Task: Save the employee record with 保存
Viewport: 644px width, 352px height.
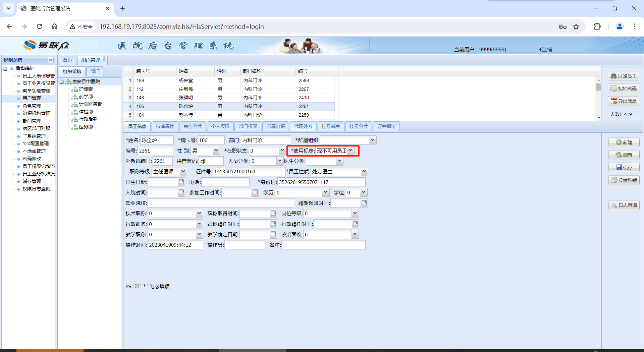Action: 624,167
